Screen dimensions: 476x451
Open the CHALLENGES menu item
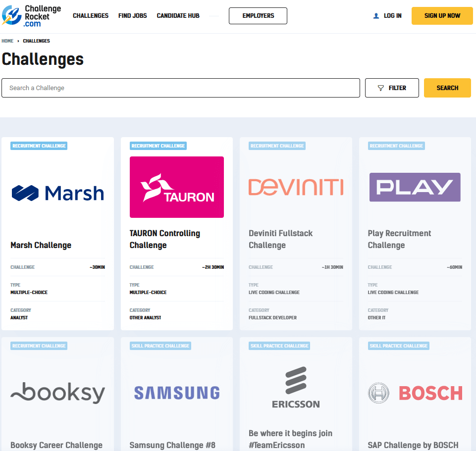coord(91,15)
